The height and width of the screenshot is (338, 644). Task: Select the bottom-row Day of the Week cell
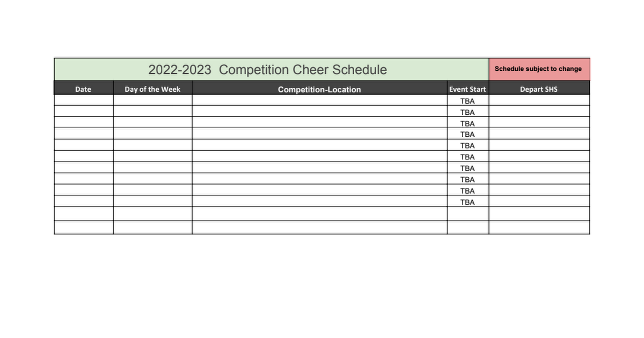(x=152, y=227)
